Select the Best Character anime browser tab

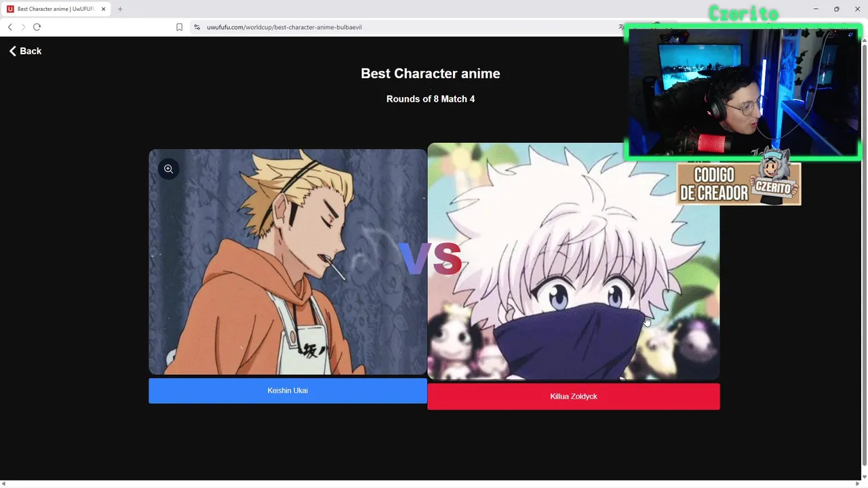pyautogui.click(x=57, y=9)
